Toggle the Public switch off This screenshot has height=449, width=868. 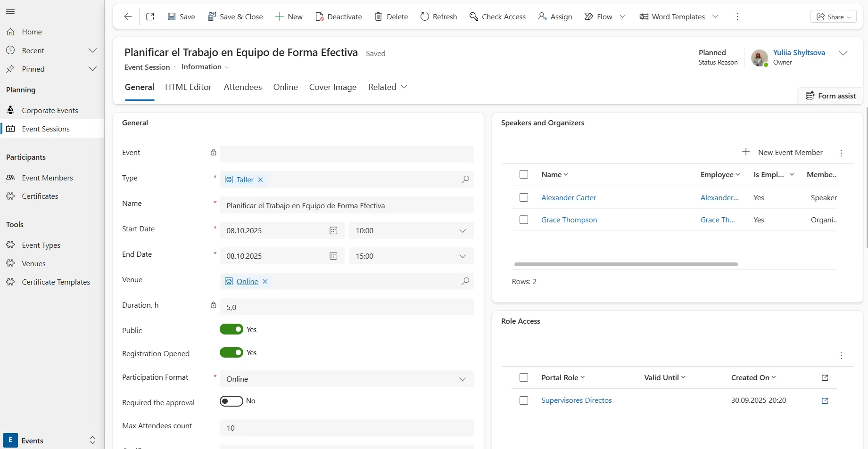point(231,329)
